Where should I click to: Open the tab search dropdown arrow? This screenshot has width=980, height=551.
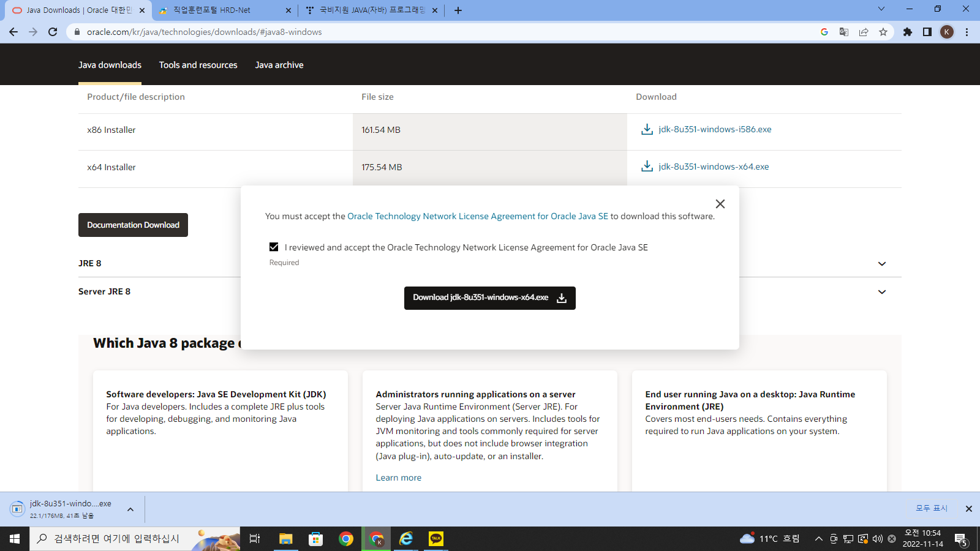tap(881, 9)
